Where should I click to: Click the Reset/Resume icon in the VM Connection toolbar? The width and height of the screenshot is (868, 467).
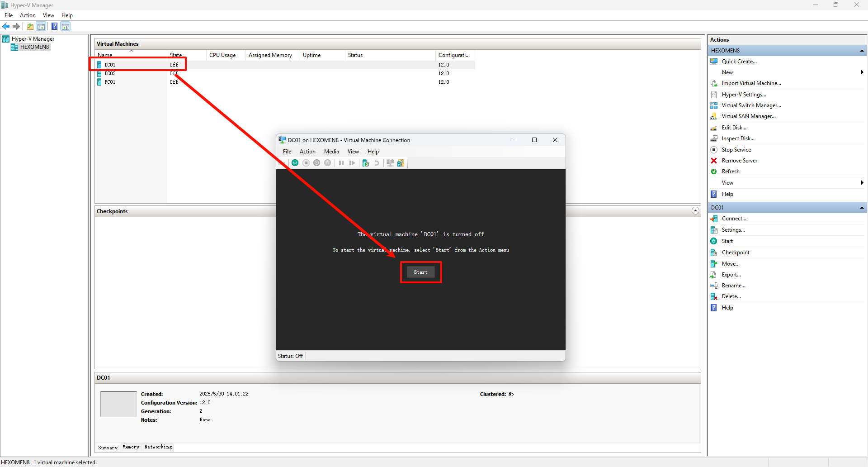click(352, 163)
